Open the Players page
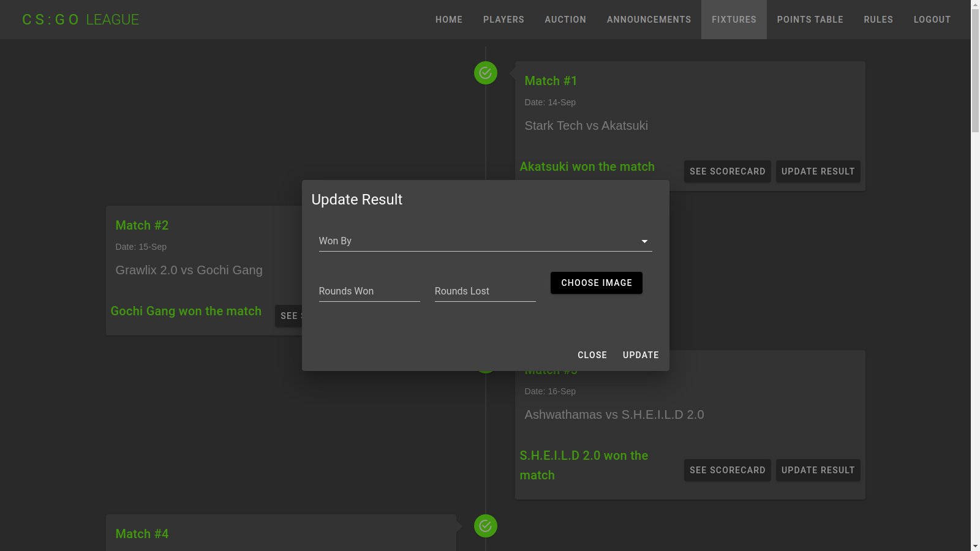This screenshot has width=980, height=551. 503,20
